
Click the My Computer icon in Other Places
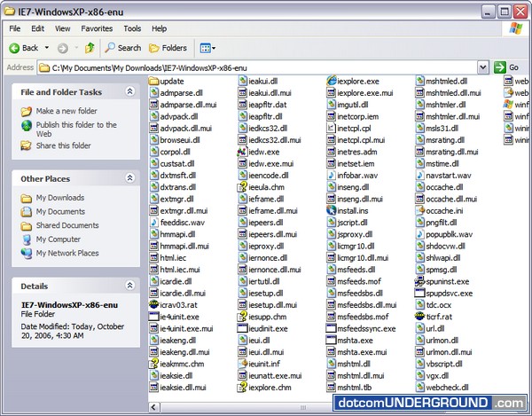coord(26,239)
